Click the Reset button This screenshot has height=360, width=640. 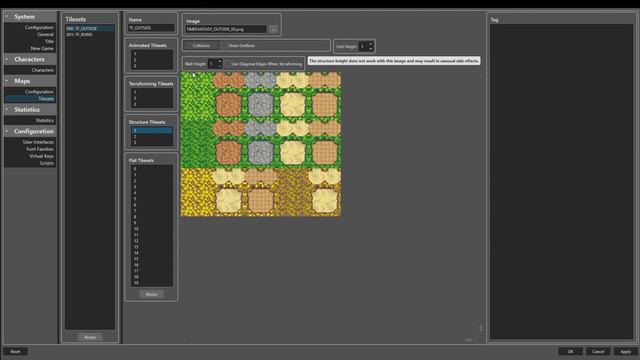[15, 351]
